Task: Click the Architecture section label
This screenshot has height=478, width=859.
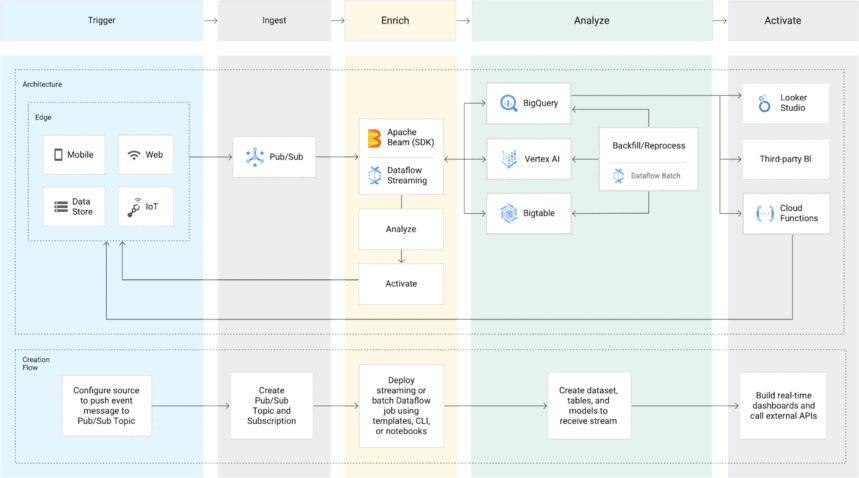Action: (42, 84)
